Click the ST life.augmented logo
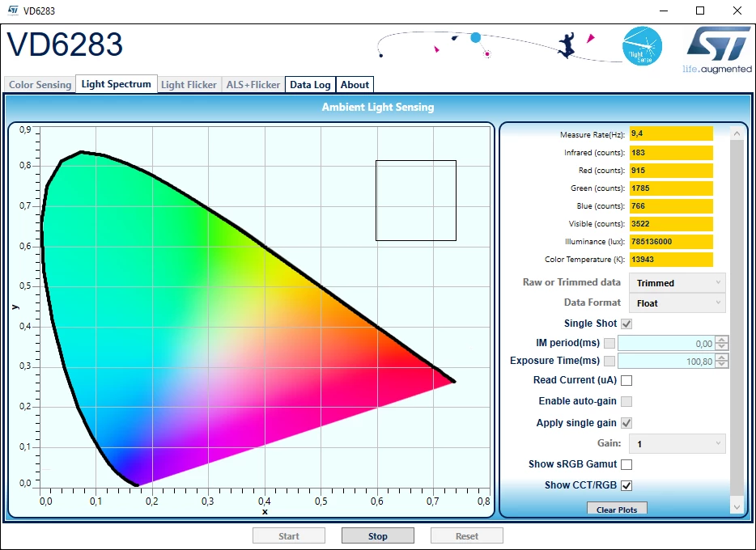The image size is (756, 550). (718, 50)
